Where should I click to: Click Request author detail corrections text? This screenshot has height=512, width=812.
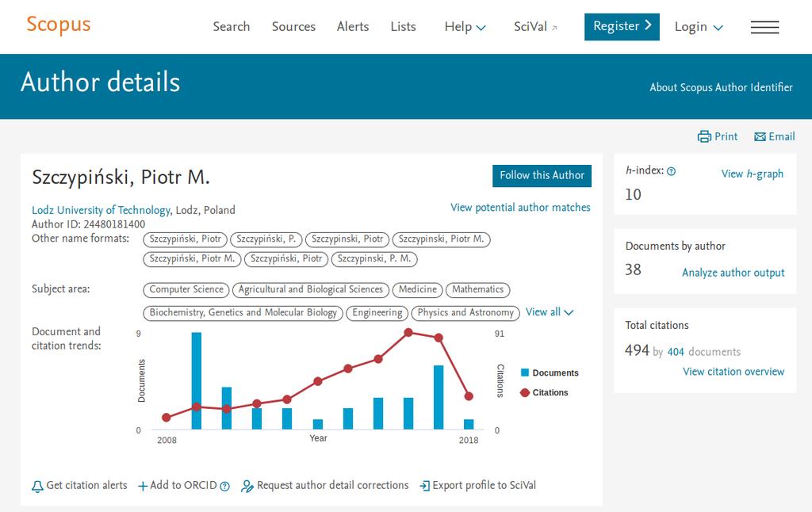tap(332, 486)
